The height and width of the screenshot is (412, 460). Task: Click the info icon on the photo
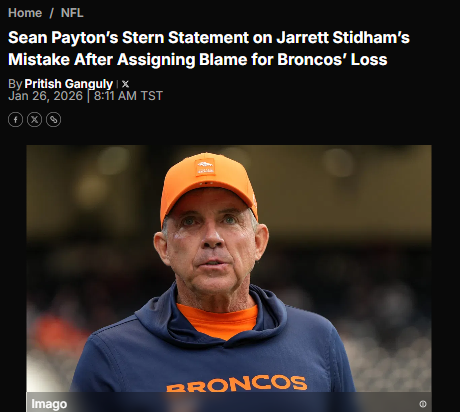click(423, 404)
